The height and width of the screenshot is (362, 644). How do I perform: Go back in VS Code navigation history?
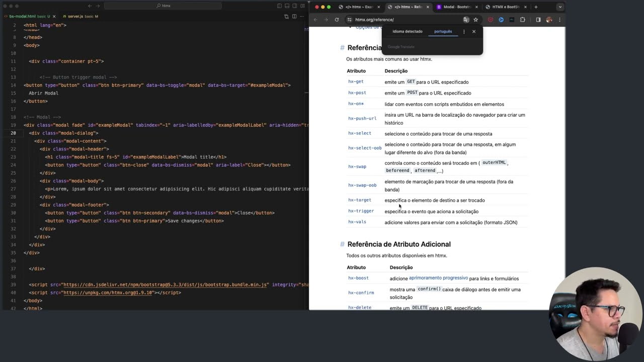90,6
